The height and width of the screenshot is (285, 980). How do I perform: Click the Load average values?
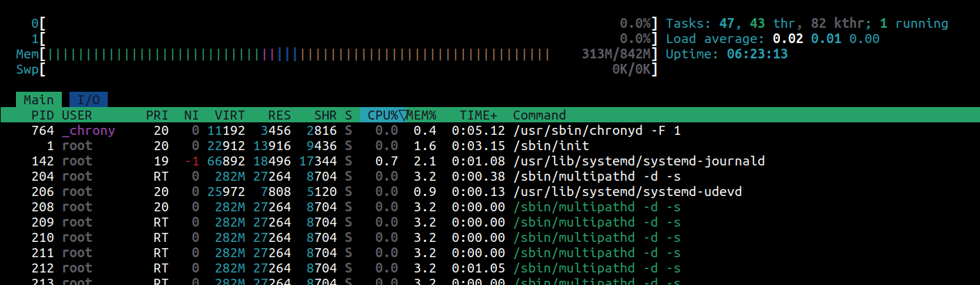point(826,39)
